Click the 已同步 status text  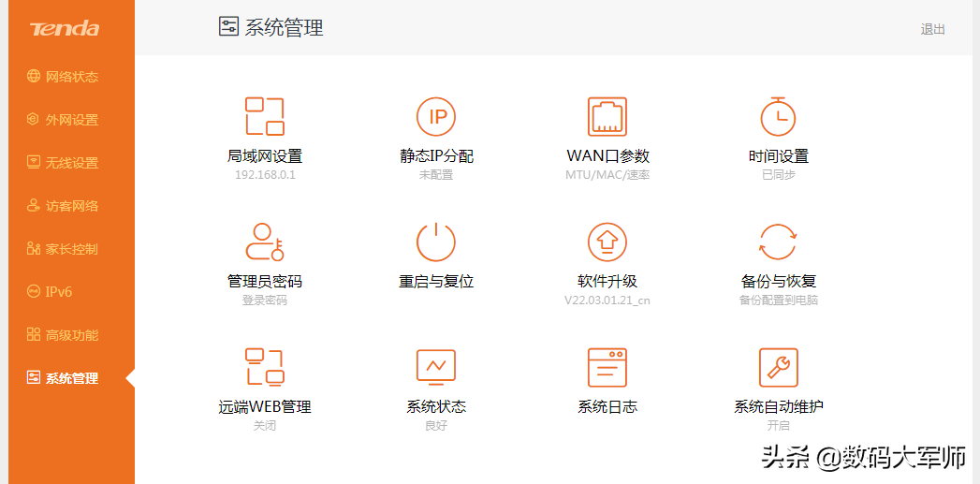(778, 175)
